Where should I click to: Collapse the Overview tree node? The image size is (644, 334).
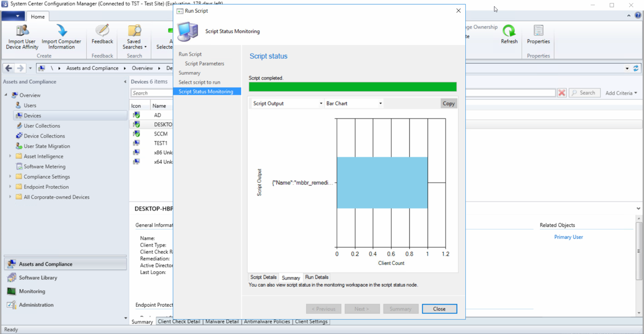pos(6,95)
